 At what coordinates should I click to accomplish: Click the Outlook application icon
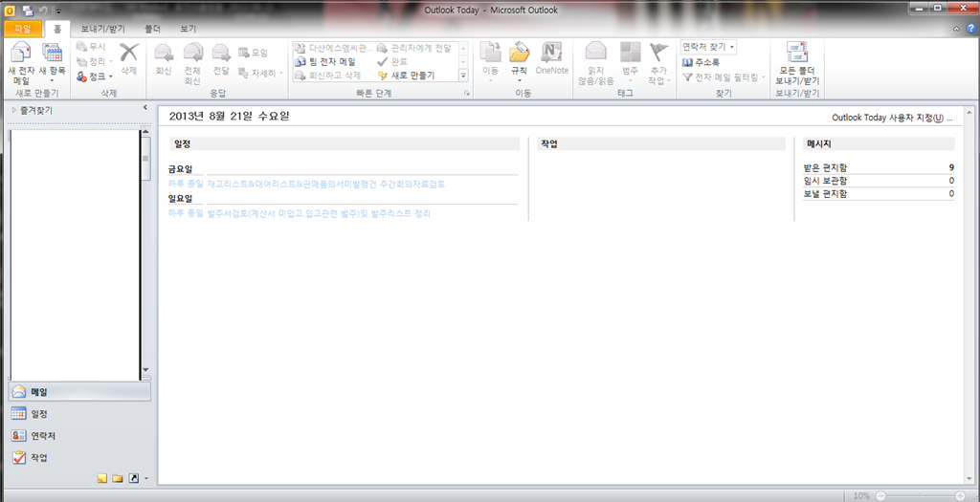pos(10,10)
